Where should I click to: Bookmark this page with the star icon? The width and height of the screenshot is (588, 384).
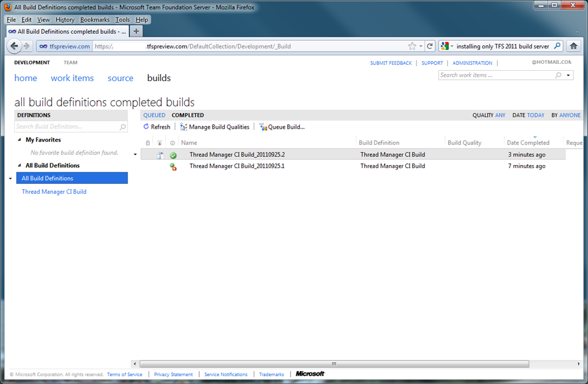[x=412, y=46]
